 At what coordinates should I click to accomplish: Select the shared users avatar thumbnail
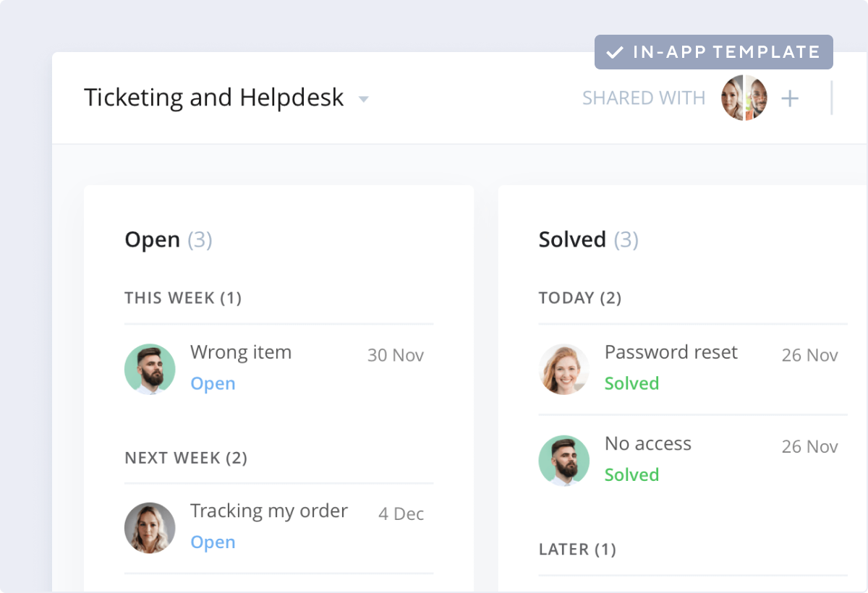tap(744, 98)
